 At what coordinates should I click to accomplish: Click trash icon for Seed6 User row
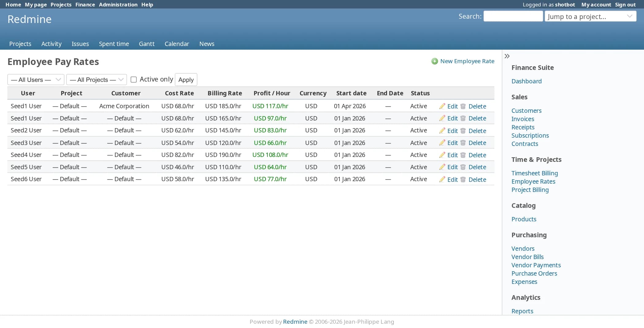(463, 179)
